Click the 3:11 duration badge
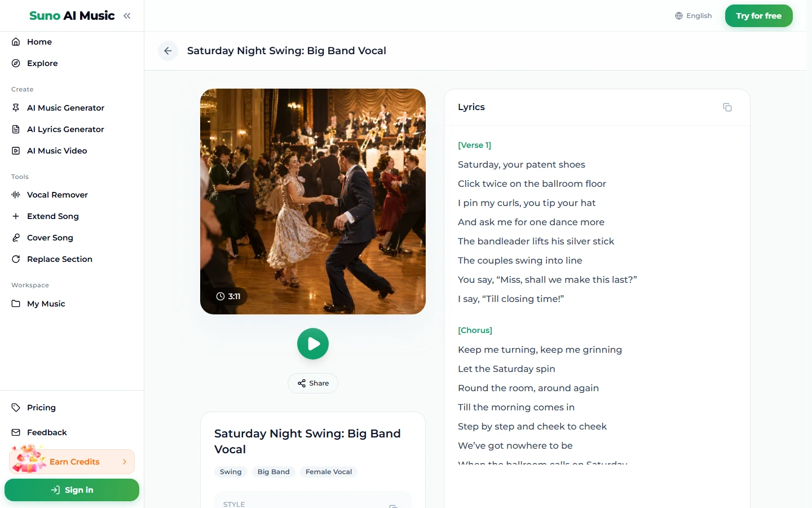Viewport: 812px width, 508px height. click(228, 296)
